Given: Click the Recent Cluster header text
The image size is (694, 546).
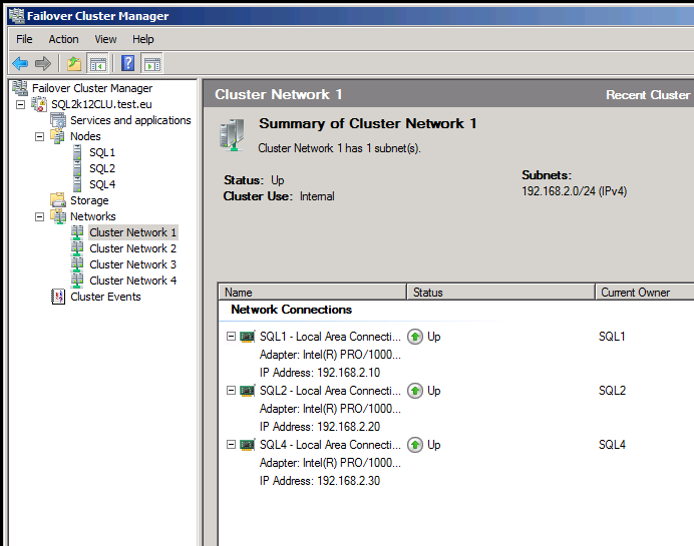Looking at the screenshot, I should (x=648, y=95).
